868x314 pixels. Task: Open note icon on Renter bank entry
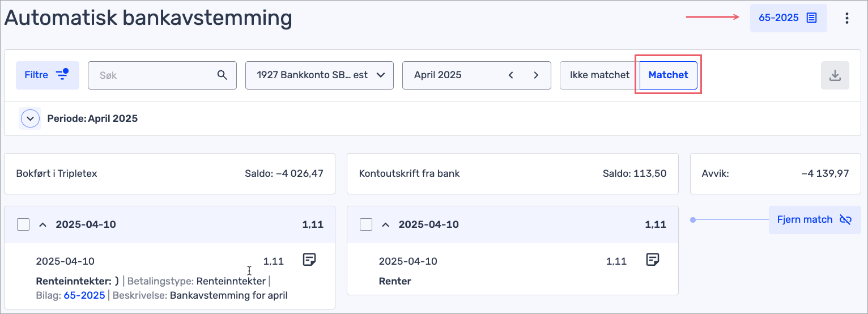coord(653,260)
